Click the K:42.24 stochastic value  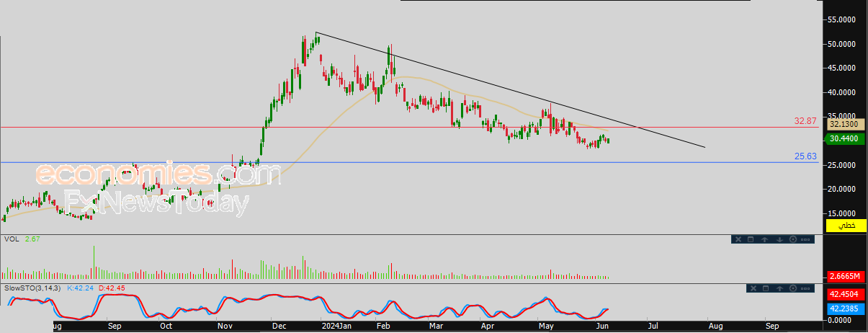pyautogui.click(x=81, y=288)
